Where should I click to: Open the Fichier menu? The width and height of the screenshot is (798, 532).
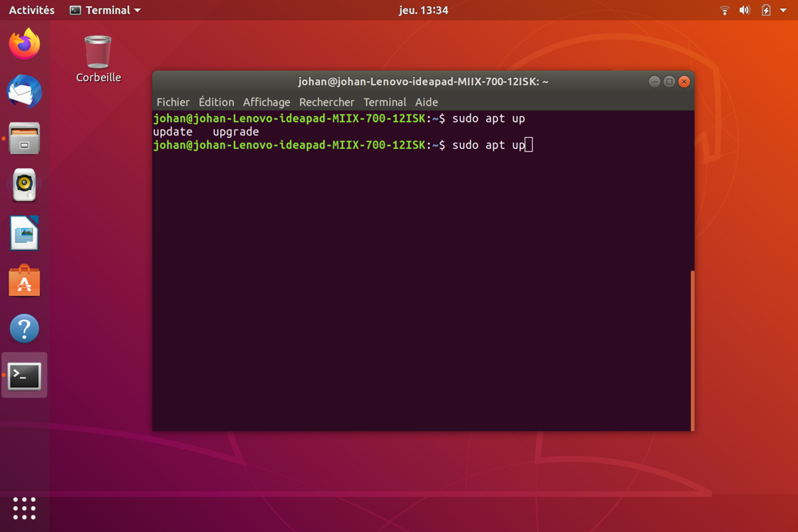tap(173, 102)
